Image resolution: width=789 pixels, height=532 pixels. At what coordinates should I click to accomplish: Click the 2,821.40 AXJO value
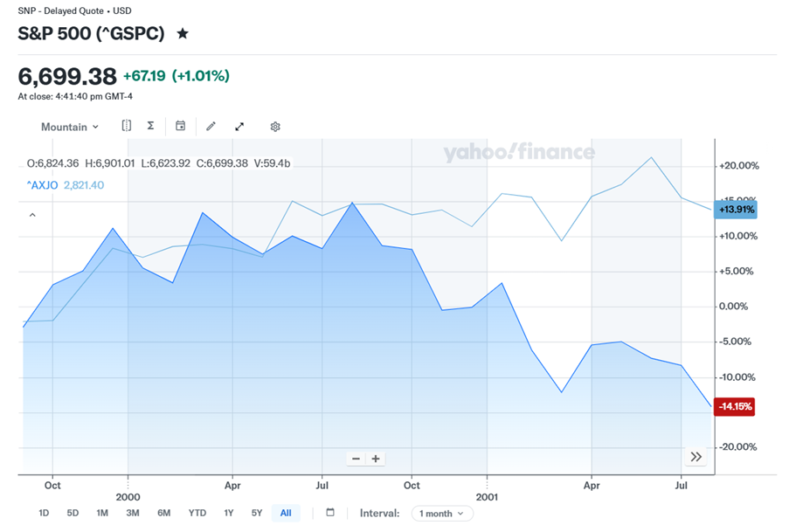click(x=84, y=185)
